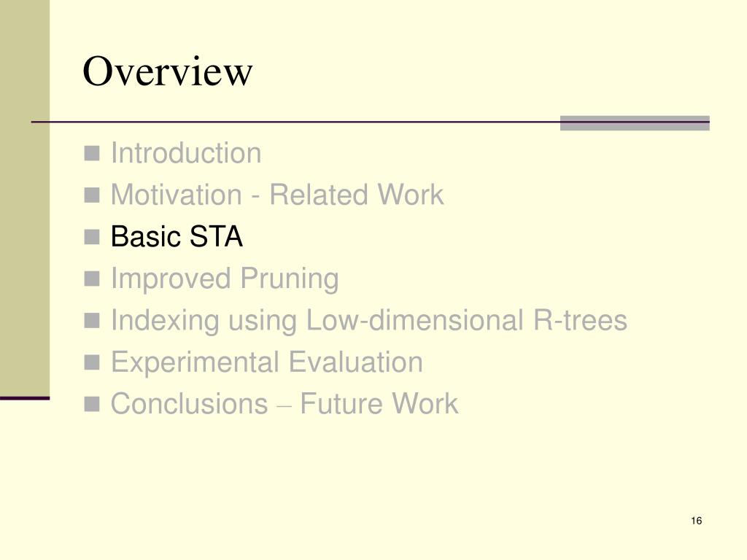Screen dimensions: 747x560
Task: Click the Overview slide title
Action: point(167,71)
